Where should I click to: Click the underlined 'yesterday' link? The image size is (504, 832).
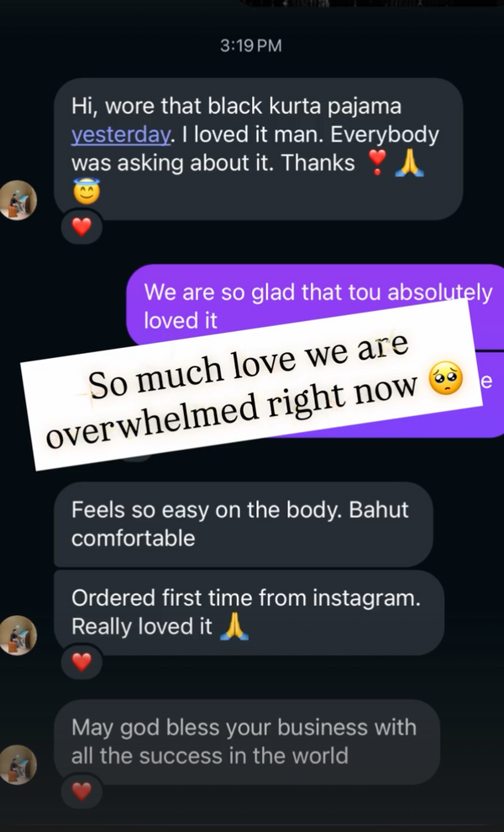[x=121, y=134]
